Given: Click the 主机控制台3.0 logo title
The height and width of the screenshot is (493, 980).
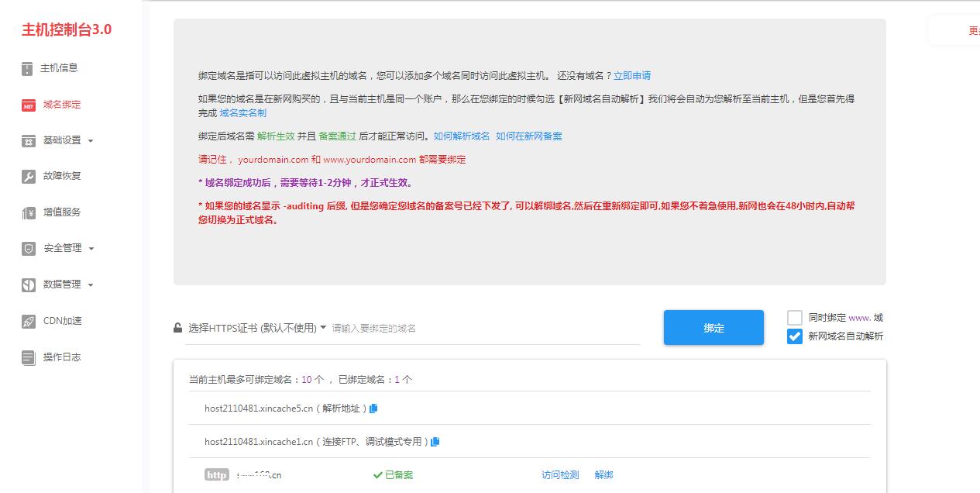Looking at the screenshot, I should [x=67, y=30].
